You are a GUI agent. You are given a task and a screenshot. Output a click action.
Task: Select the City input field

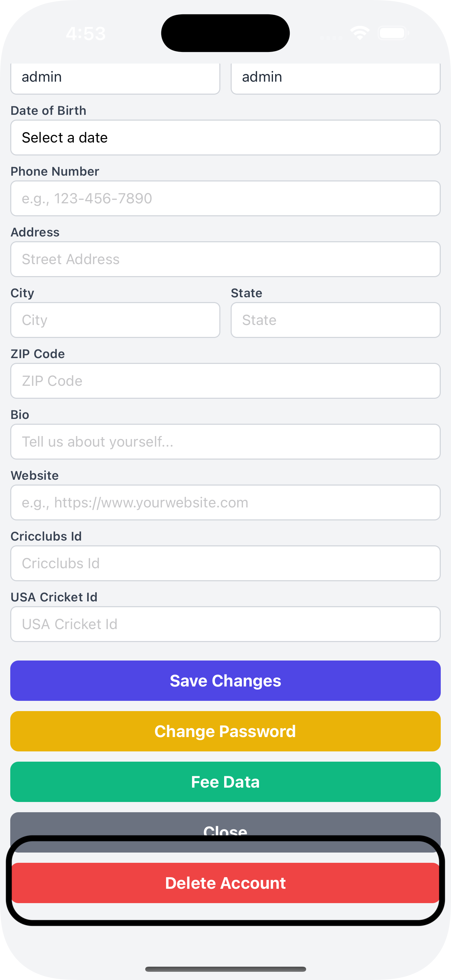(x=115, y=320)
